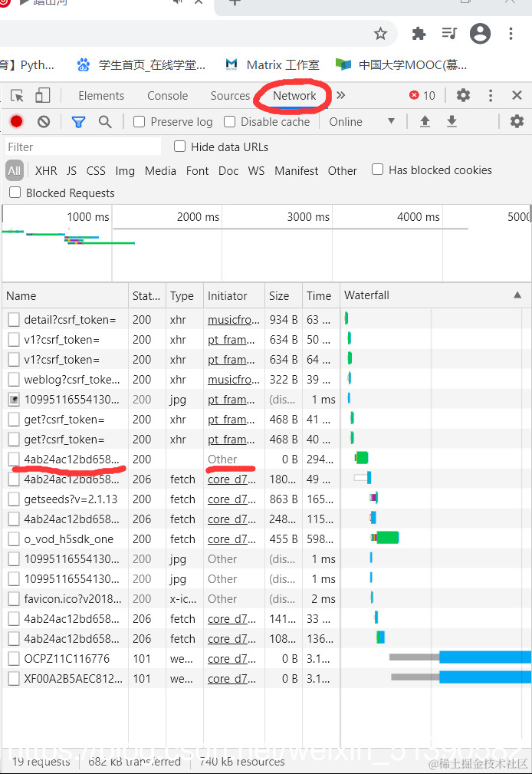Check Hide data URLs

point(179,147)
